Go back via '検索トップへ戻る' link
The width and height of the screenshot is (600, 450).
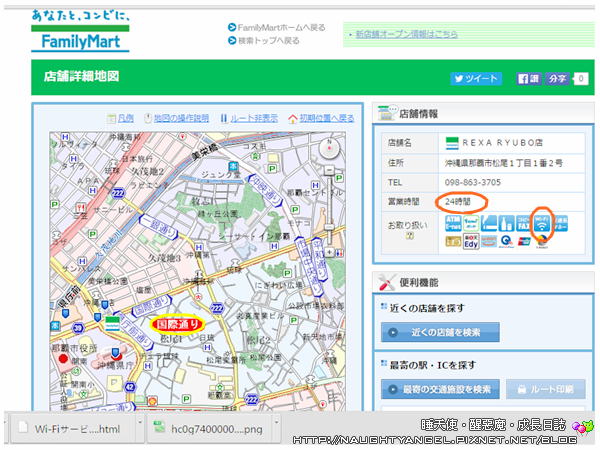click(x=264, y=41)
